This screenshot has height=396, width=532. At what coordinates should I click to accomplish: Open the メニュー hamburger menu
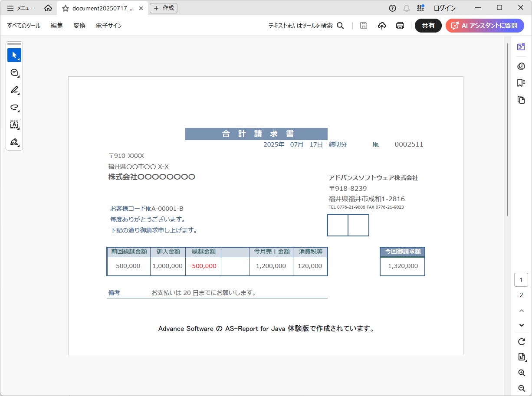tap(20, 8)
